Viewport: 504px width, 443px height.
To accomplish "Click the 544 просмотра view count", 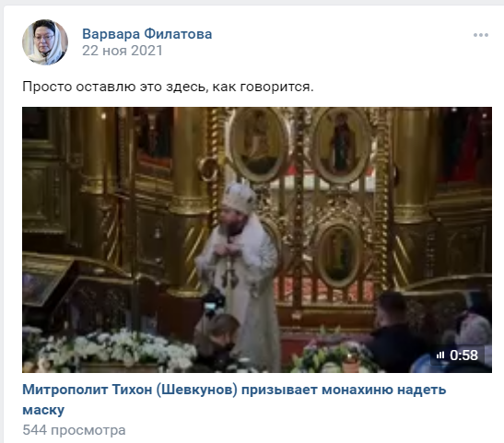I will [x=74, y=430].
